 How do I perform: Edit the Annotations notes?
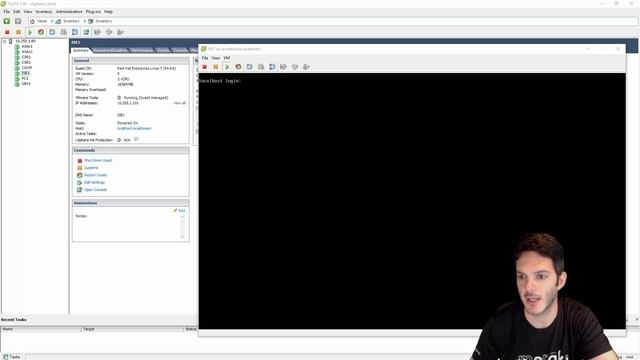(x=179, y=211)
